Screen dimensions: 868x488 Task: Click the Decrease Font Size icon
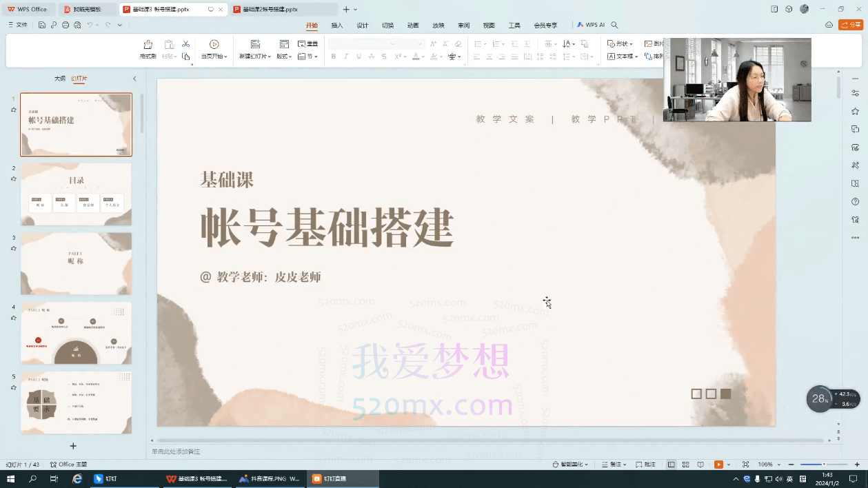pos(445,44)
